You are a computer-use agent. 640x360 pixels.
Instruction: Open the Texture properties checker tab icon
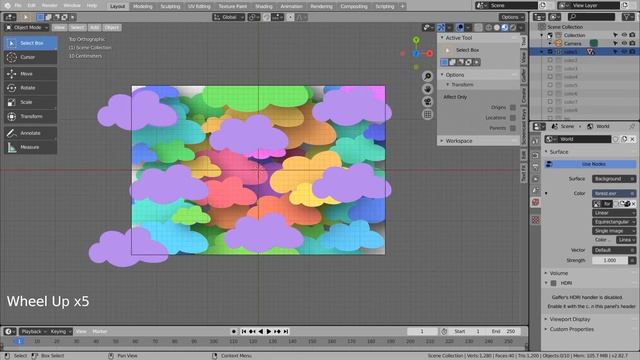[x=536, y=220]
